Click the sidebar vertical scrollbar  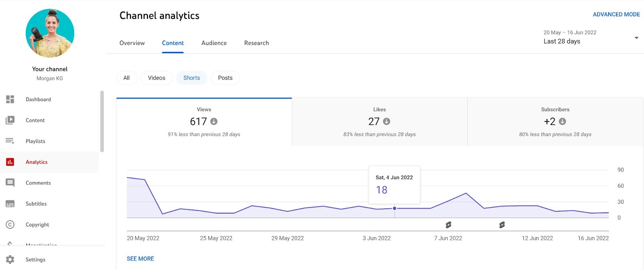point(102,121)
